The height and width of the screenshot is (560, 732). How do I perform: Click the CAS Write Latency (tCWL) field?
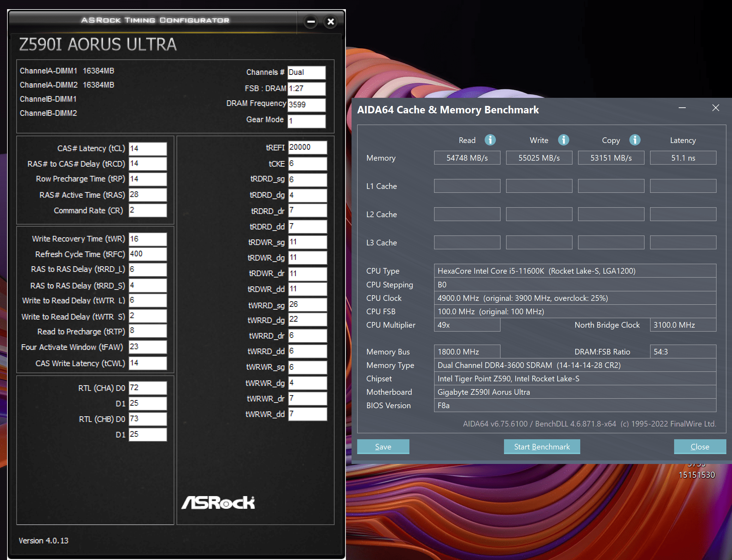(x=148, y=363)
